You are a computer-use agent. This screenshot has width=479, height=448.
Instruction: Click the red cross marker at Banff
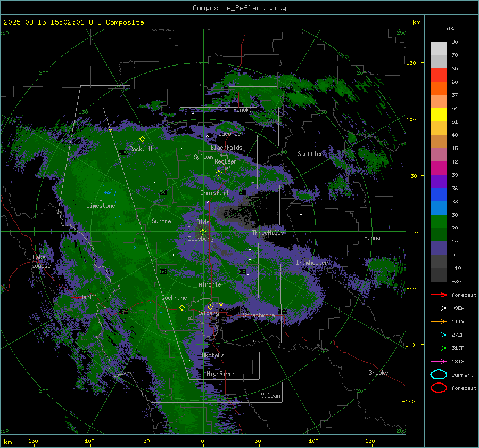pyautogui.click(x=76, y=297)
